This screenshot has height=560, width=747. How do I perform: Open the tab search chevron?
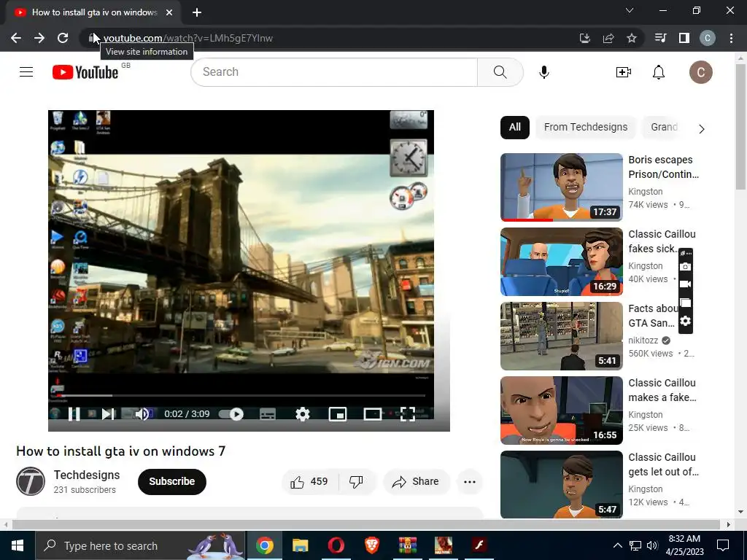[x=630, y=10]
